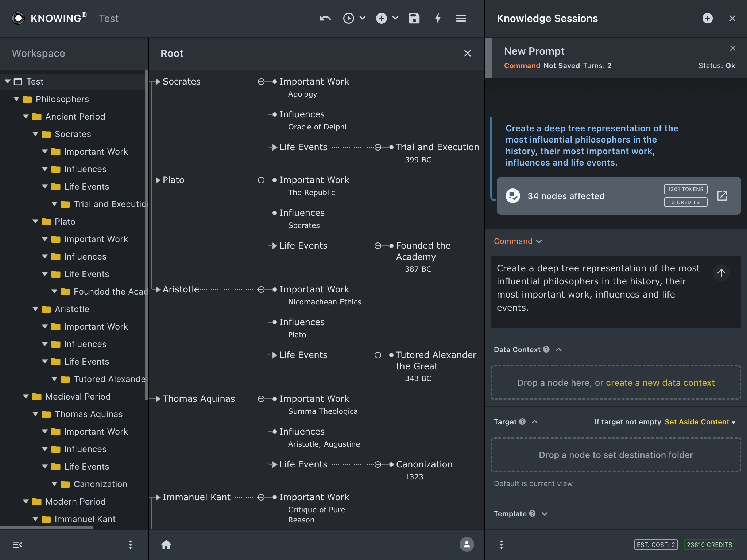747x560 pixels.
Task: Collapse the Philosophers folder in the workspace
Action: point(17,99)
